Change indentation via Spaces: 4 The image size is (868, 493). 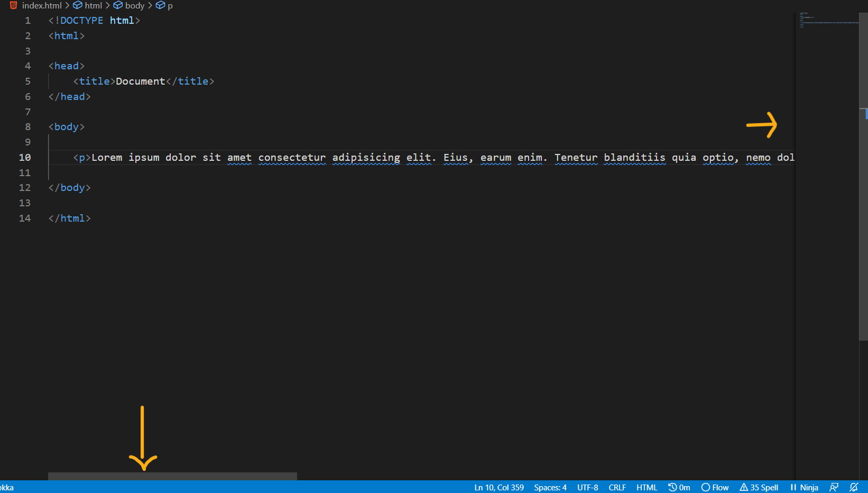coord(550,487)
